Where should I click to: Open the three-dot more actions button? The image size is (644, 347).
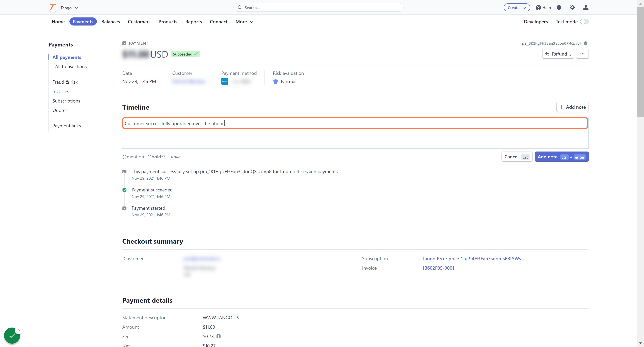click(582, 54)
